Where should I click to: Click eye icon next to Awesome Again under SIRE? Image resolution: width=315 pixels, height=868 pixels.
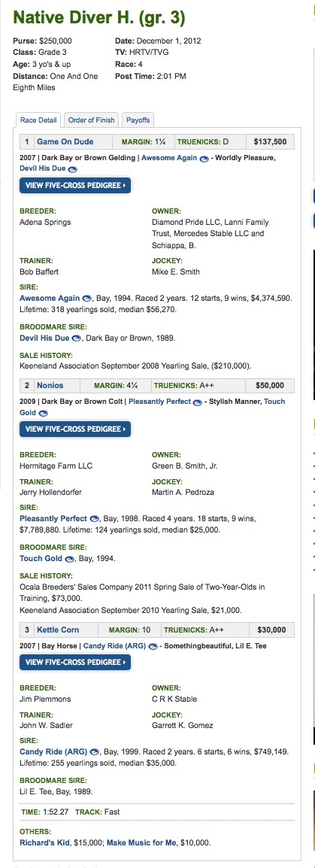click(x=87, y=299)
